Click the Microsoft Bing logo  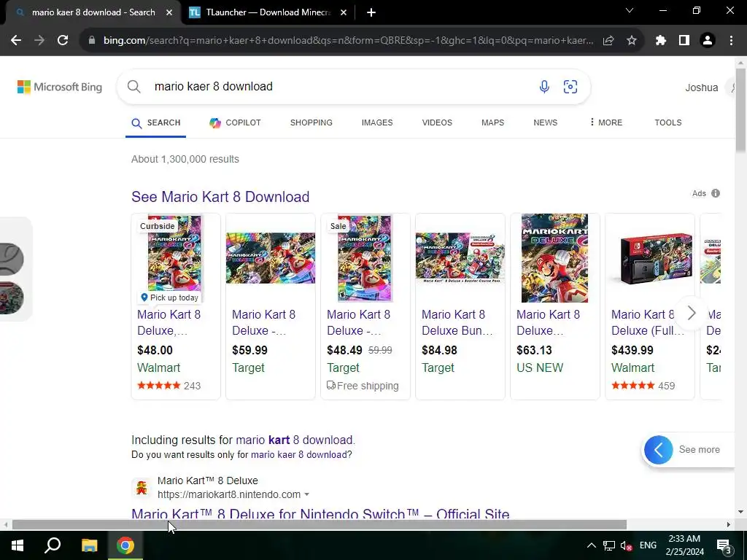(60, 87)
